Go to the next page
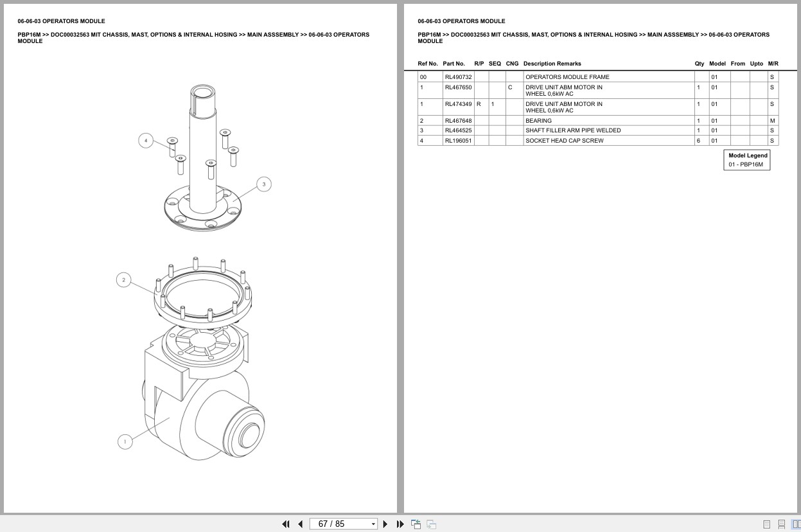 (x=385, y=524)
